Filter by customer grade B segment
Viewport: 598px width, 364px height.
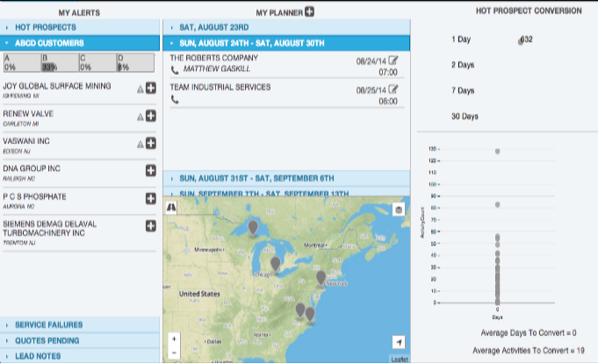click(x=60, y=62)
